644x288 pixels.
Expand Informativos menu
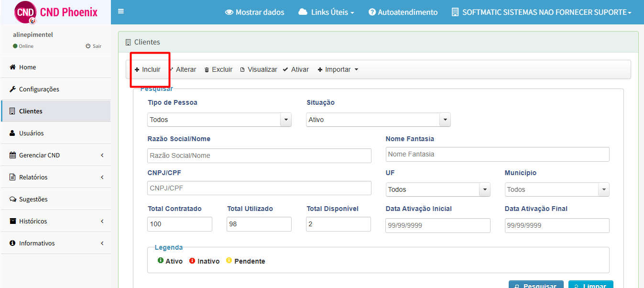click(x=55, y=243)
